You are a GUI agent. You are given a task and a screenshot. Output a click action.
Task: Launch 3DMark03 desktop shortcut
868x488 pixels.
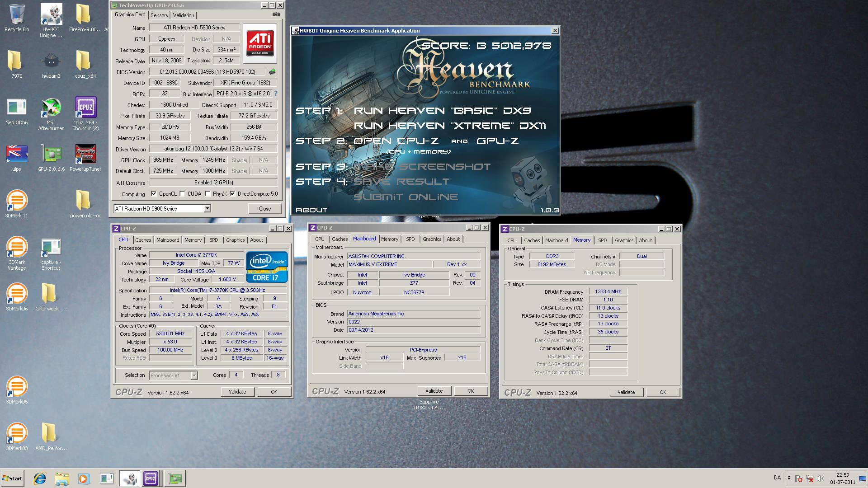[17, 437]
